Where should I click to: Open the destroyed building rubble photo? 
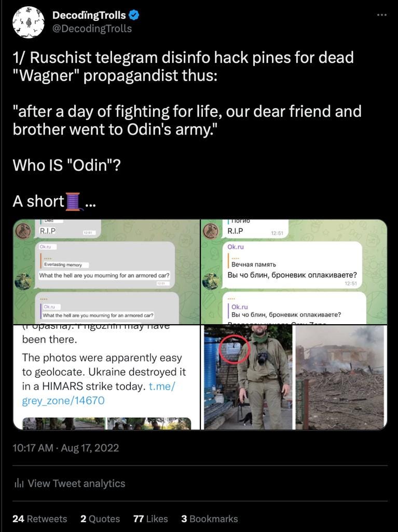(x=341, y=377)
